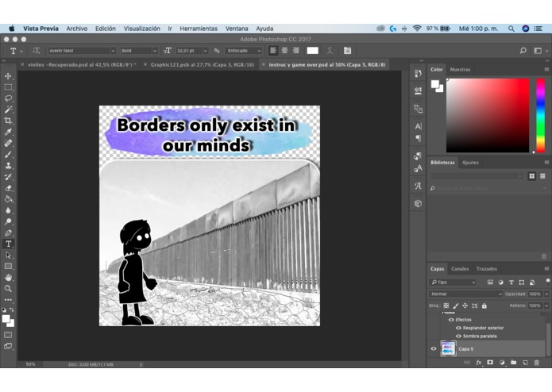
Task: Open the Tipo layer filter dropdown
Action: click(x=453, y=282)
